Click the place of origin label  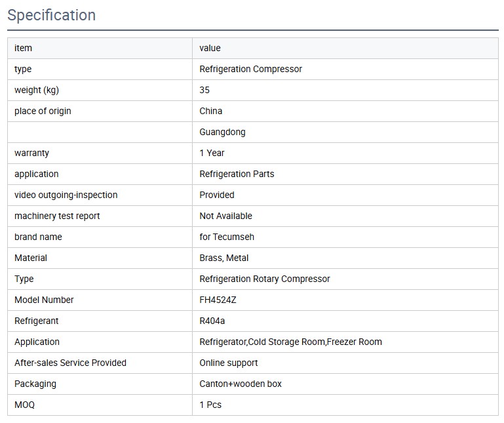tap(43, 111)
